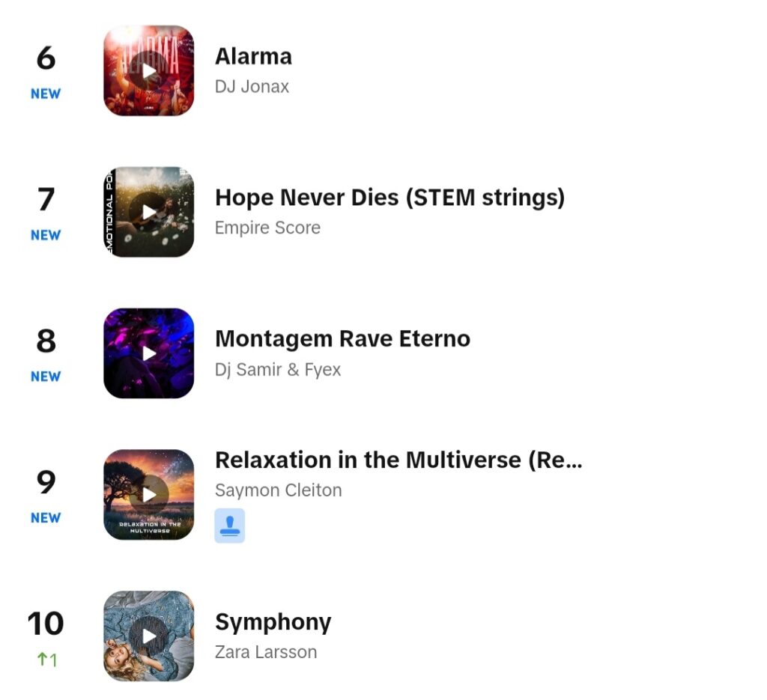Click the up 1 rank change indicator
Screen dimensions: 767x700
(47, 660)
